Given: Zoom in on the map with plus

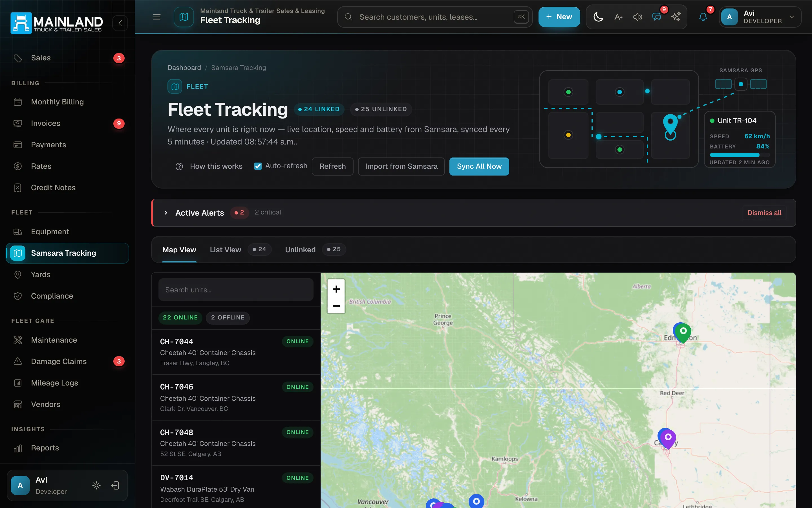Looking at the screenshot, I should coord(336,289).
